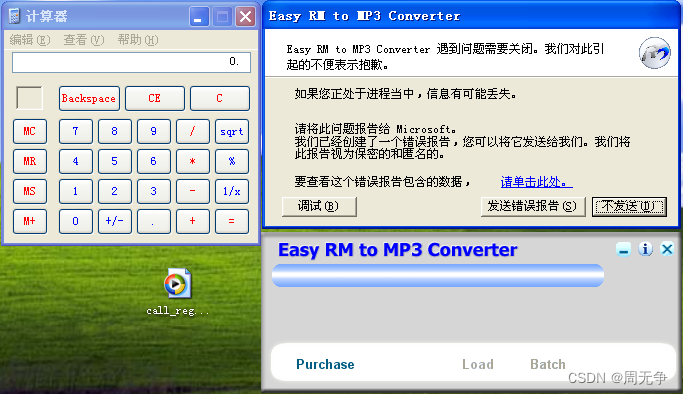
Task: Minimize the Calculator window
Action: tap(199, 17)
